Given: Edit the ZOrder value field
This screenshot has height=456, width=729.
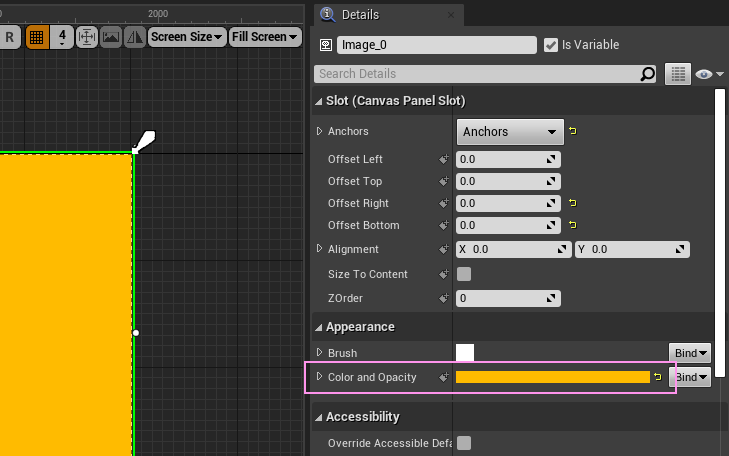Looking at the screenshot, I should click(x=508, y=298).
